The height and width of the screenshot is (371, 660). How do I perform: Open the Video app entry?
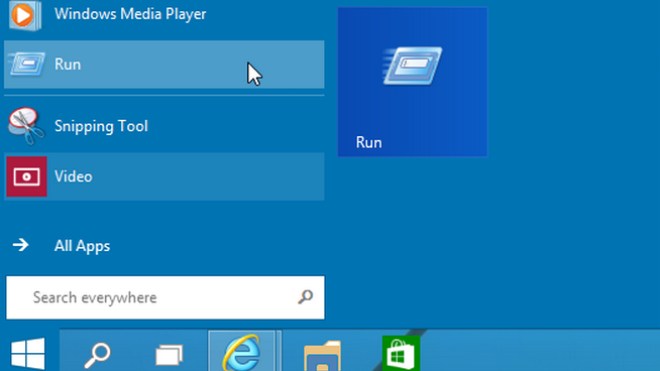(x=164, y=176)
